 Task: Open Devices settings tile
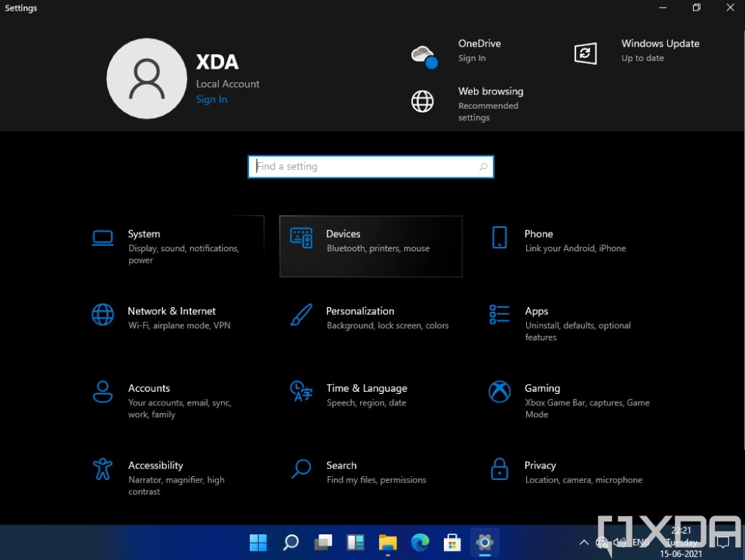pos(371,246)
